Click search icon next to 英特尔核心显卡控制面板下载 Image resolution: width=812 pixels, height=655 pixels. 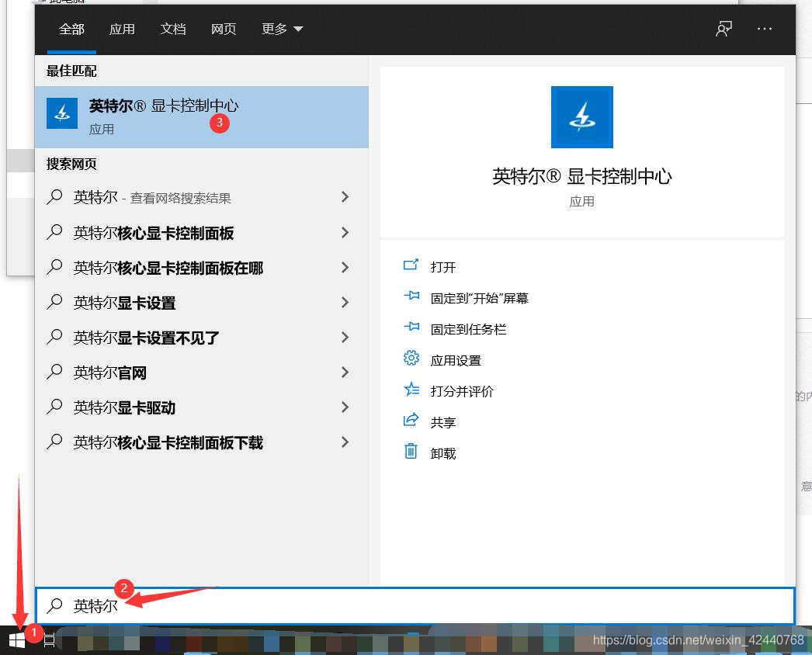[54, 442]
